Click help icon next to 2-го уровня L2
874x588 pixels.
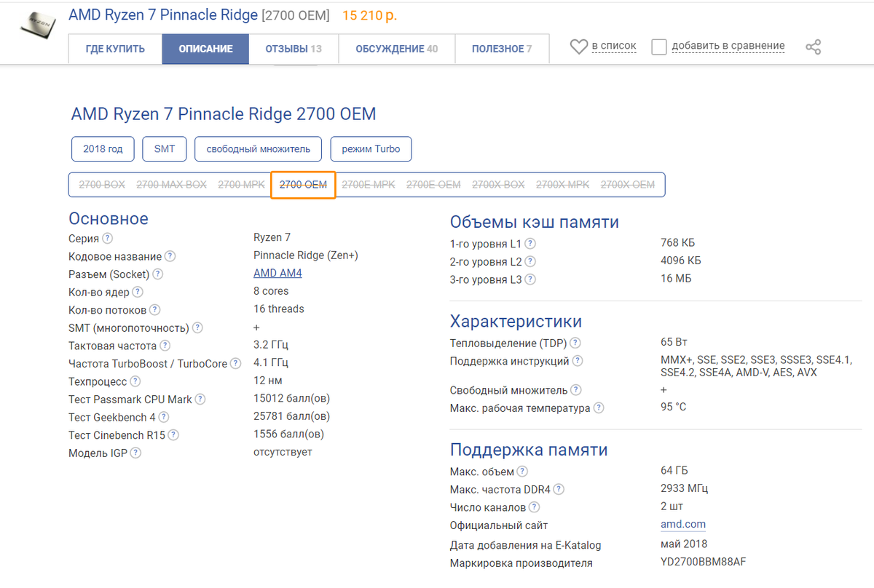pyautogui.click(x=530, y=261)
